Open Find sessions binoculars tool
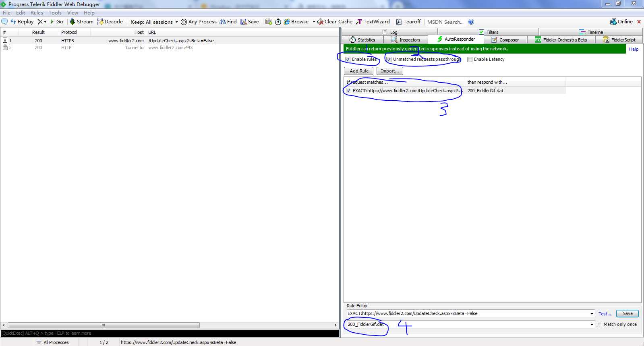This screenshot has height=346, width=644. pyautogui.click(x=228, y=22)
